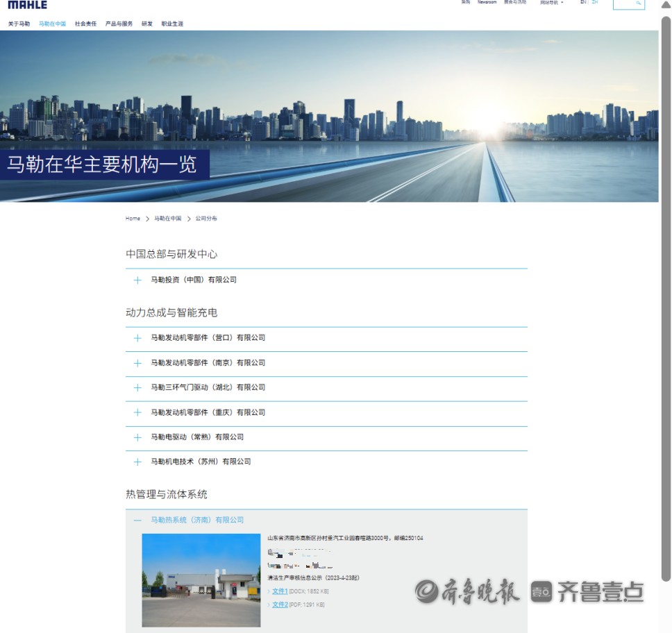Click the 马勒在华主要机构一览 banner title
The width and height of the screenshot is (672, 633).
[x=102, y=164]
